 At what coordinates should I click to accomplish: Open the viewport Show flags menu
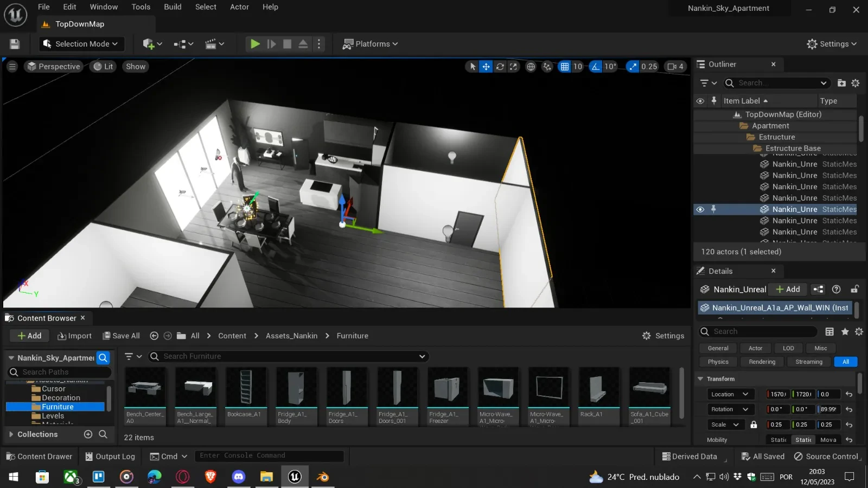[x=136, y=67]
